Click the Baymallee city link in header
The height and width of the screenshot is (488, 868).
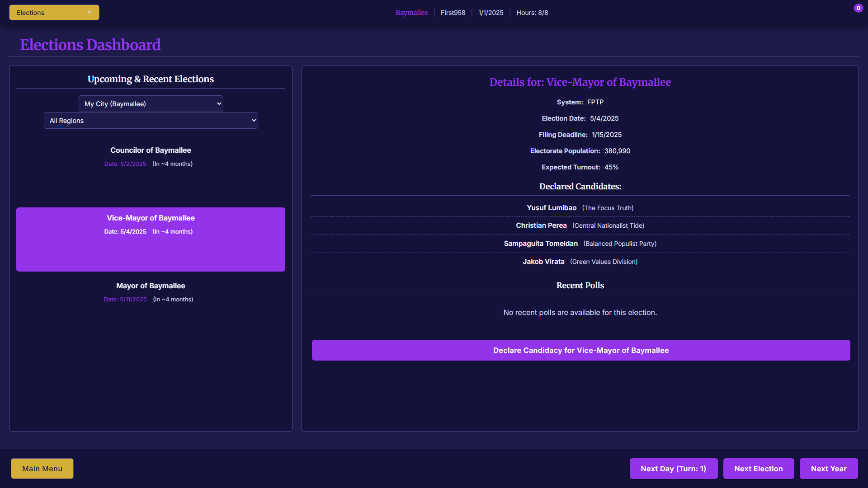(411, 13)
